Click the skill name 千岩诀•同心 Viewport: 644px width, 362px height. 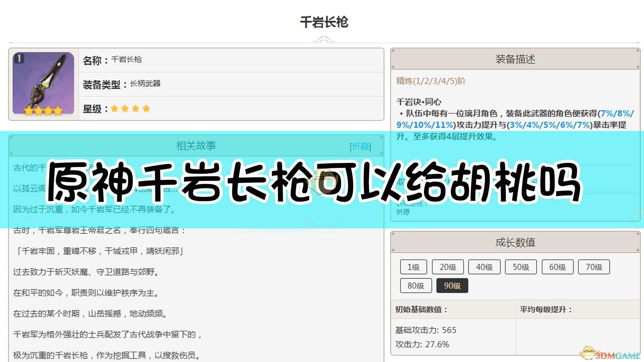(x=419, y=102)
